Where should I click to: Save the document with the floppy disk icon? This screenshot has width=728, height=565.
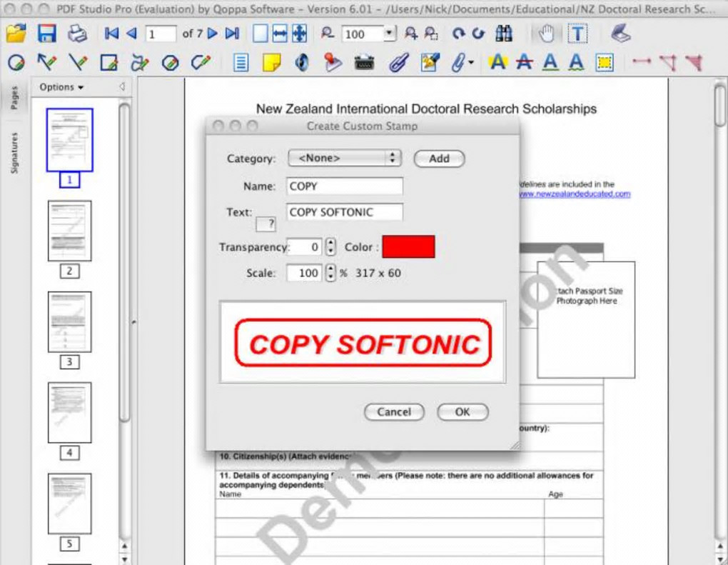pos(46,34)
